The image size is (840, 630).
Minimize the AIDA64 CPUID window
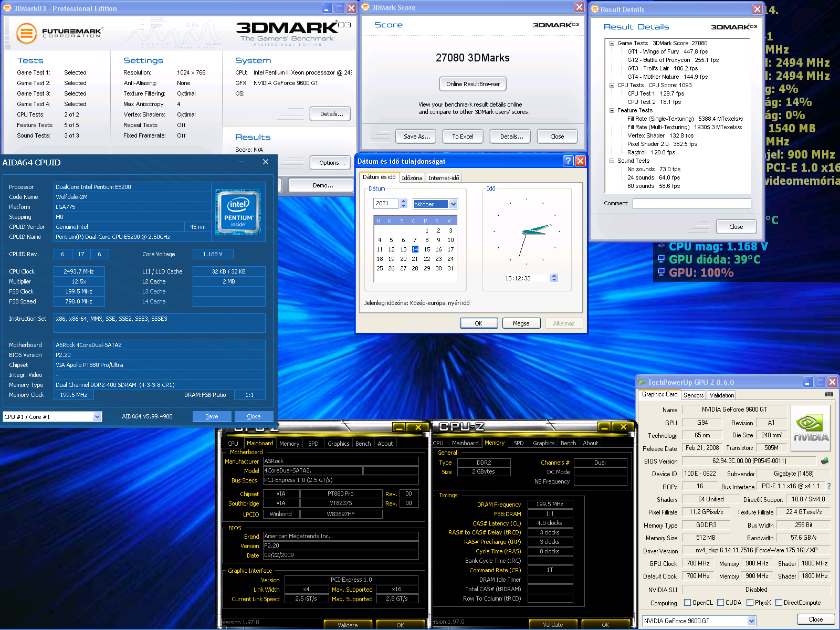point(241,162)
